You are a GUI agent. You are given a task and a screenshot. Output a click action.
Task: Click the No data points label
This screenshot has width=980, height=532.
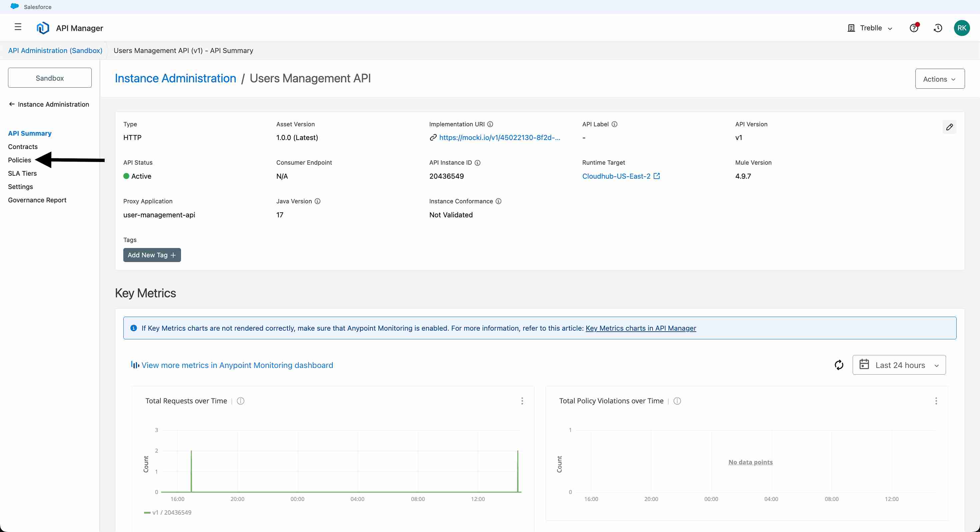[x=750, y=462]
